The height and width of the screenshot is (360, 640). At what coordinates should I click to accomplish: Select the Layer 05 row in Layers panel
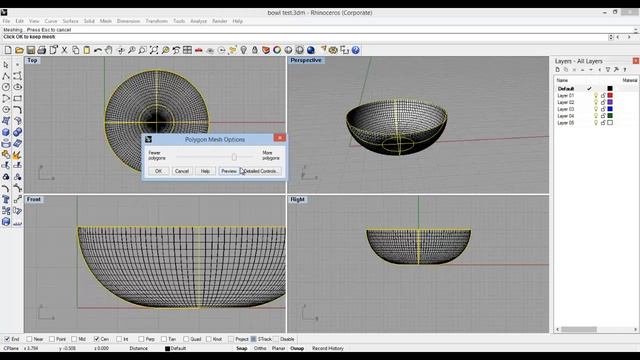point(596,123)
